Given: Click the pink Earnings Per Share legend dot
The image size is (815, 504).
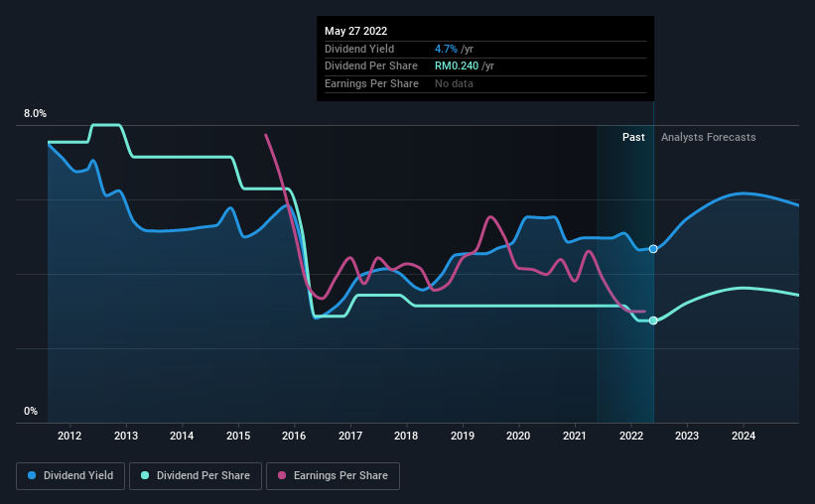Looking at the screenshot, I should (x=282, y=475).
